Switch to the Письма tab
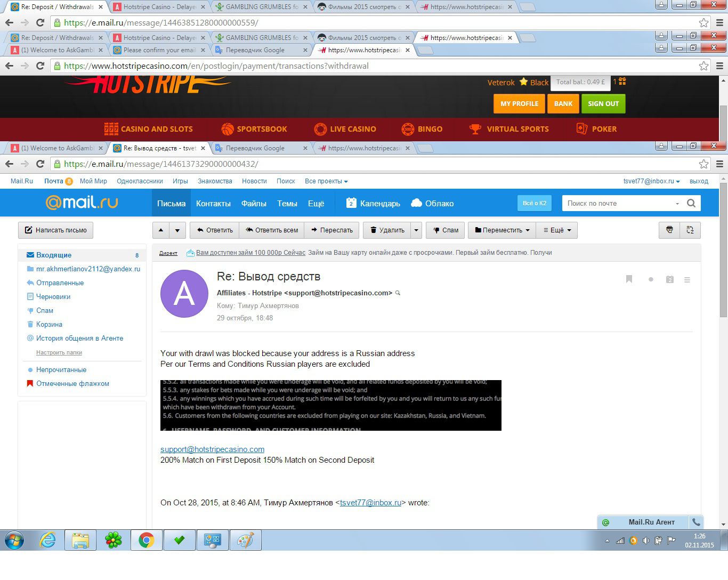Screen dimensions: 728x580 tap(172, 203)
